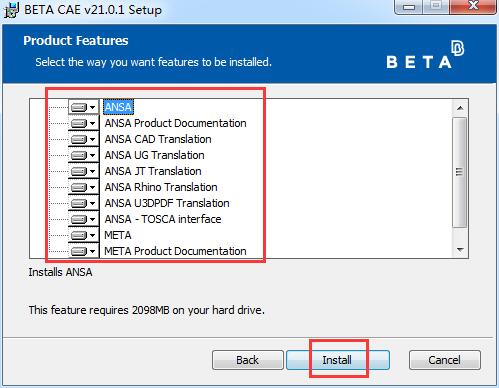This screenshot has height=388, width=499.
Task: Select the META feature row
Action: point(118,235)
